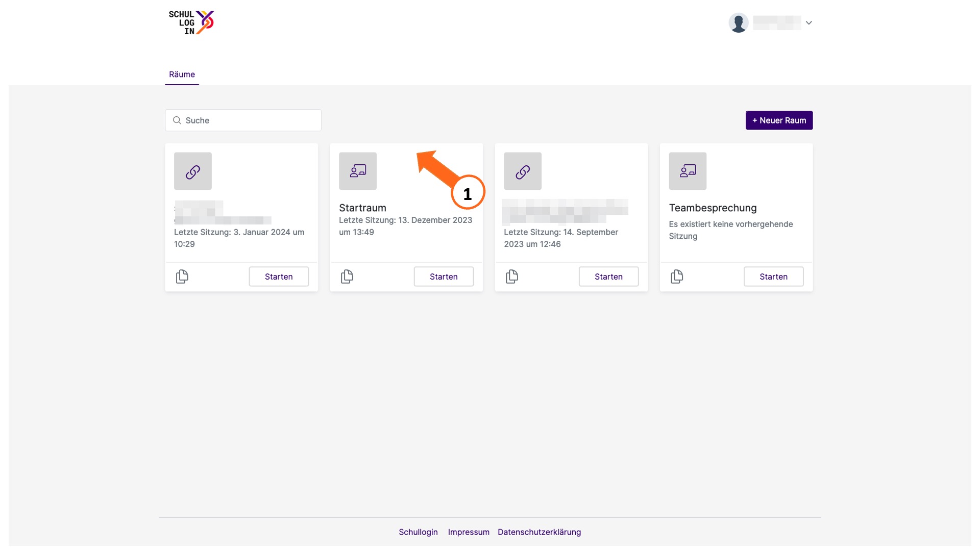
Task: Start the Startraum room
Action: tap(444, 277)
